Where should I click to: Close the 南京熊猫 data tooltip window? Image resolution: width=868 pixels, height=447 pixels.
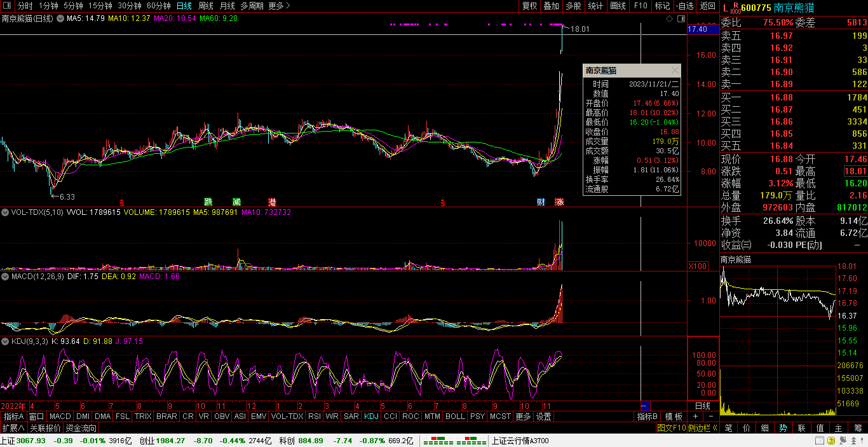click(675, 71)
